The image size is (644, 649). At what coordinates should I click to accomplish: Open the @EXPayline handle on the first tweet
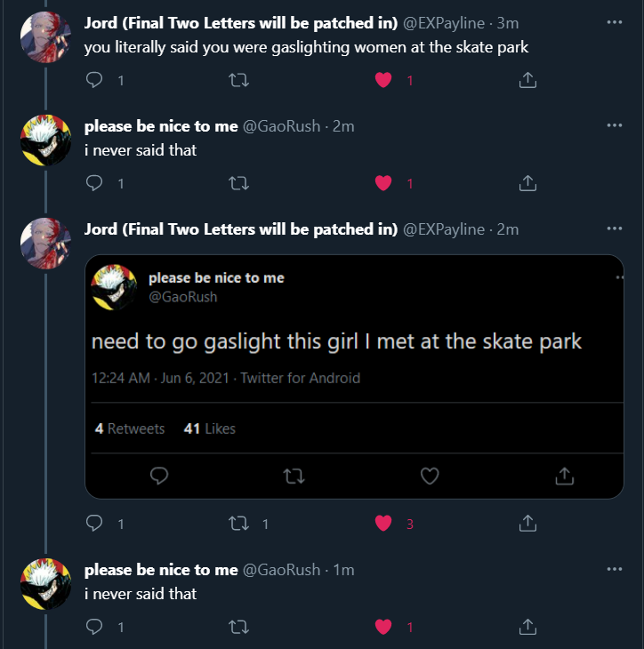click(x=444, y=23)
